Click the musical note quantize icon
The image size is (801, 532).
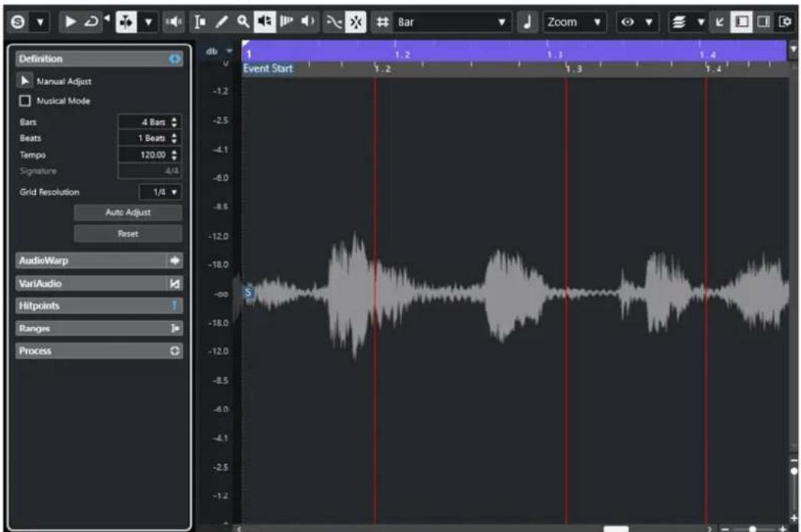528,22
